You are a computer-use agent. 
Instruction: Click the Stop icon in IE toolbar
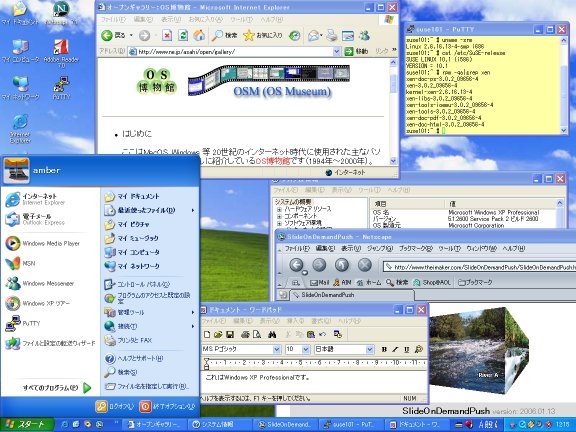[x=167, y=35]
